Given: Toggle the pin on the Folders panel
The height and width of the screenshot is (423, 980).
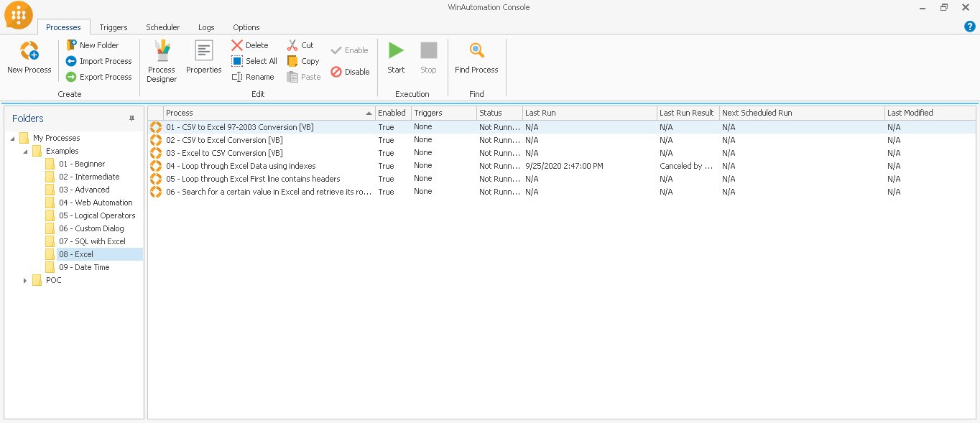Looking at the screenshot, I should click(133, 118).
